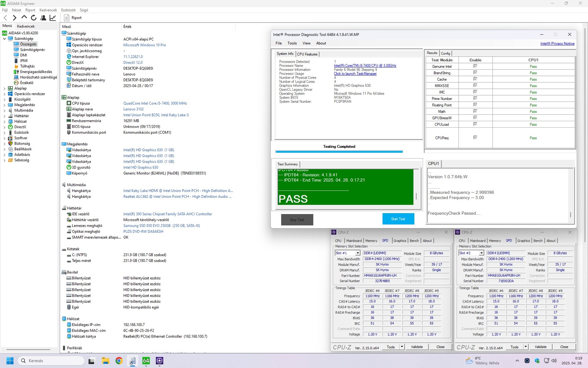
Task: Expand the Biztonság tree node
Action: point(4,144)
